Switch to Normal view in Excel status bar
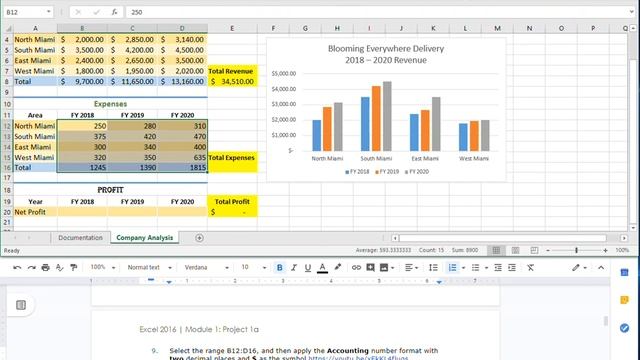This screenshot has height=360, width=640. tap(496, 250)
